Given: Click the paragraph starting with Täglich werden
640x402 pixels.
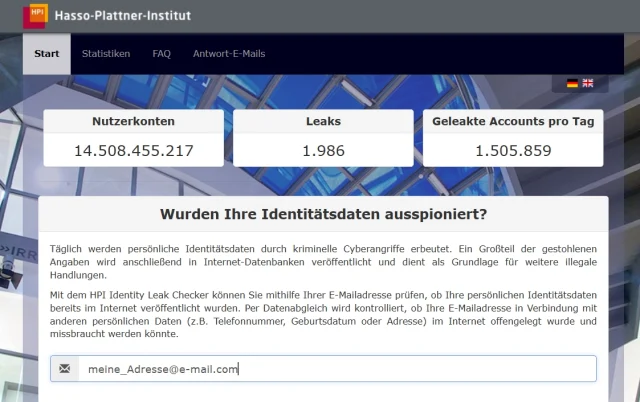Looking at the screenshot, I should [323, 262].
